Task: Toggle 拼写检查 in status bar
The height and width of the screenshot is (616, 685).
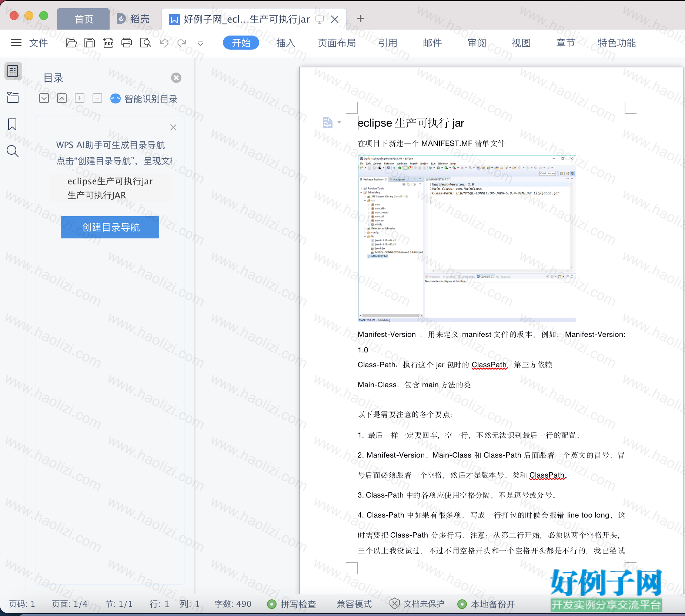Action: (x=292, y=604)
